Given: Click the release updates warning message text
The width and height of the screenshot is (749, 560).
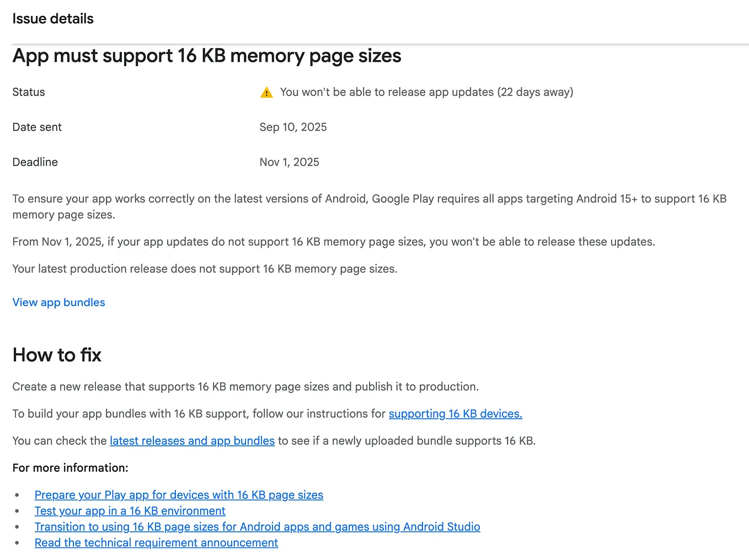Looking at the screenshot, I should (x=427, y=92).
